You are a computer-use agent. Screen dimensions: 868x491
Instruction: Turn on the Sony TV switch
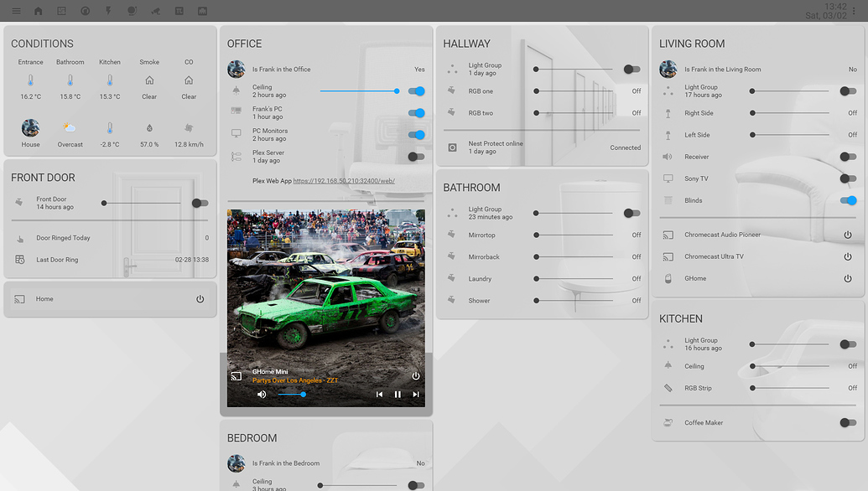[x=848, y=178]
